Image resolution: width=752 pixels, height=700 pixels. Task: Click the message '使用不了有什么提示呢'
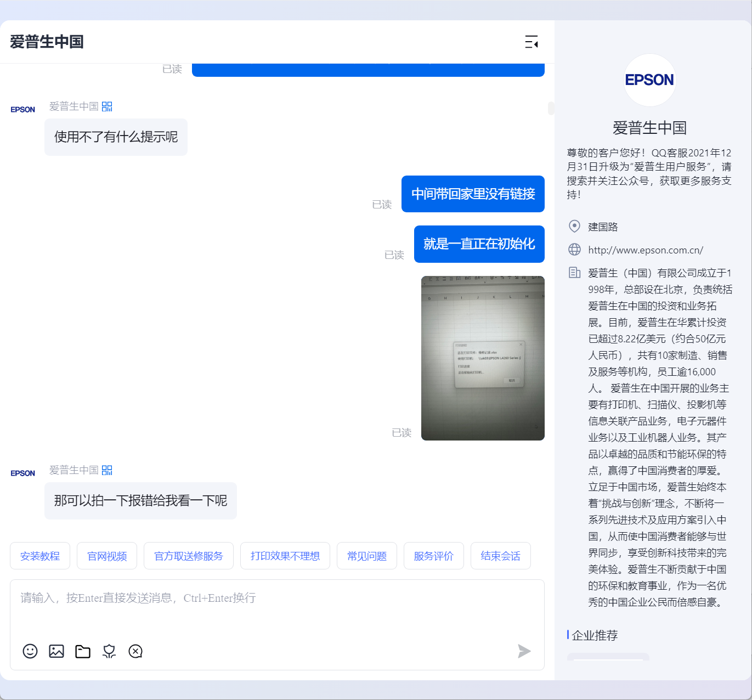pyautogui.click(x=116, y=137)
